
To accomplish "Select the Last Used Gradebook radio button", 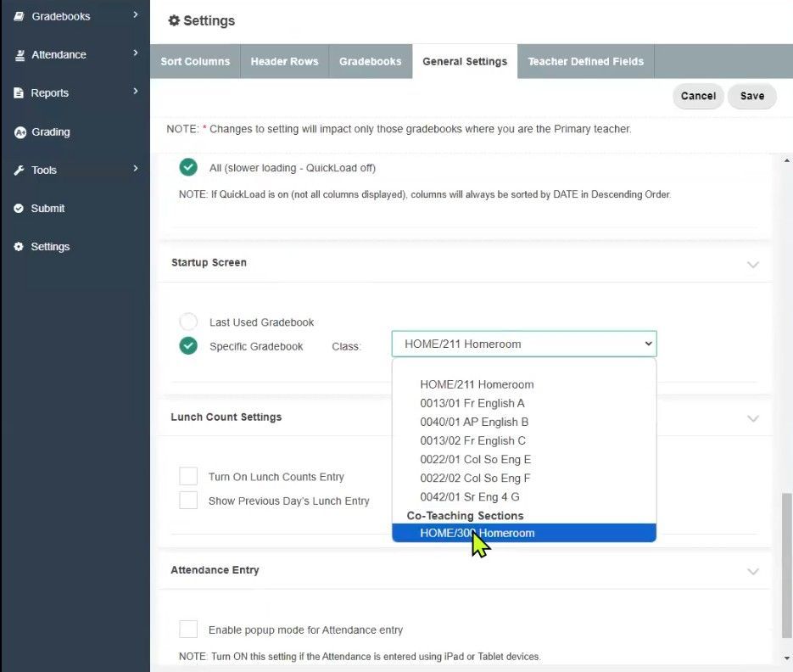I will (x=187, y=322).
